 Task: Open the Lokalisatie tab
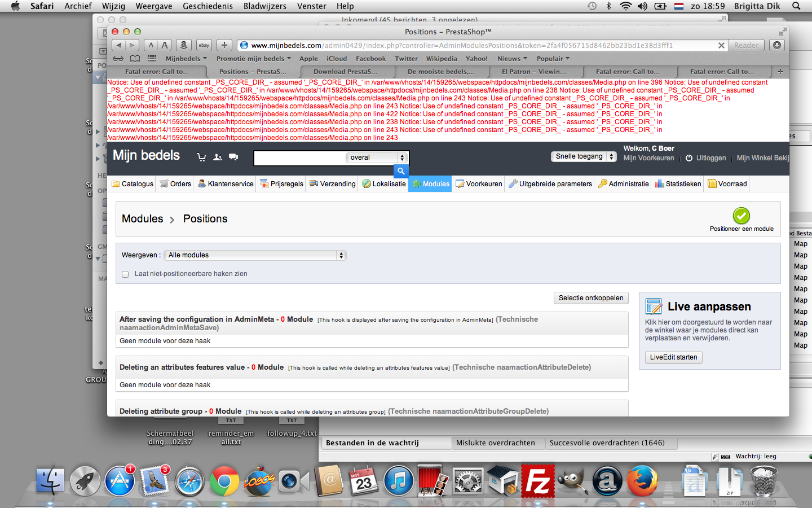pos(383,184)
